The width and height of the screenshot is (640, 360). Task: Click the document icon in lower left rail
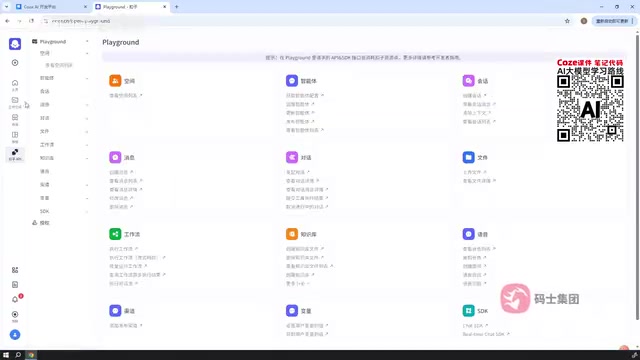click(15, 284)
